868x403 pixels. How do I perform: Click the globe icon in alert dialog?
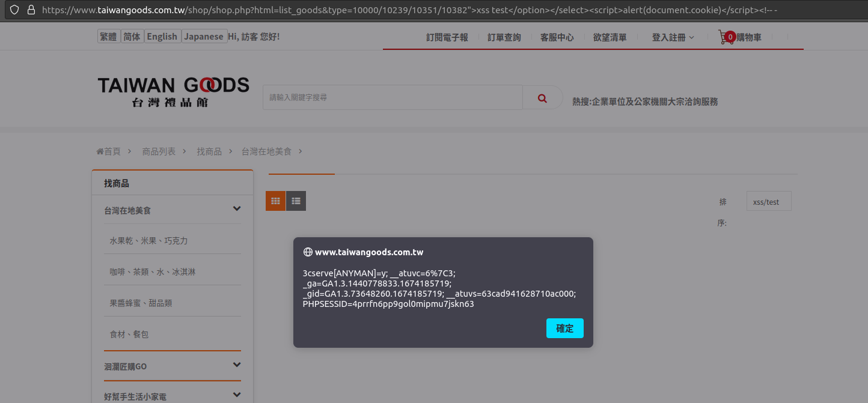(308, 252)
